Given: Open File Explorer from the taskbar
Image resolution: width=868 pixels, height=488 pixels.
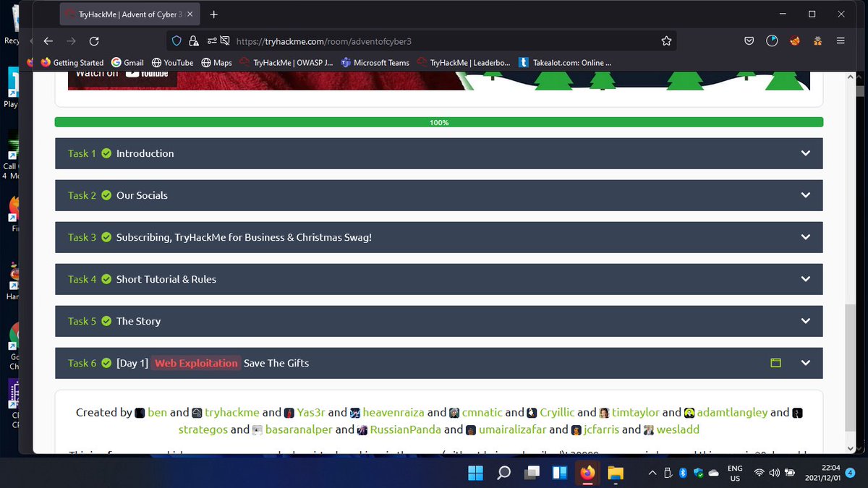Looking at the screenshot, I should pyautogui.click(x=615, y=473).
